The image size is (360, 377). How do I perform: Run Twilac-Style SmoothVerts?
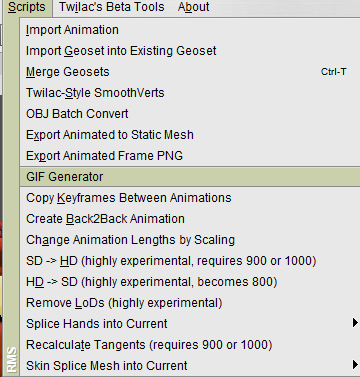click(190, 93)
